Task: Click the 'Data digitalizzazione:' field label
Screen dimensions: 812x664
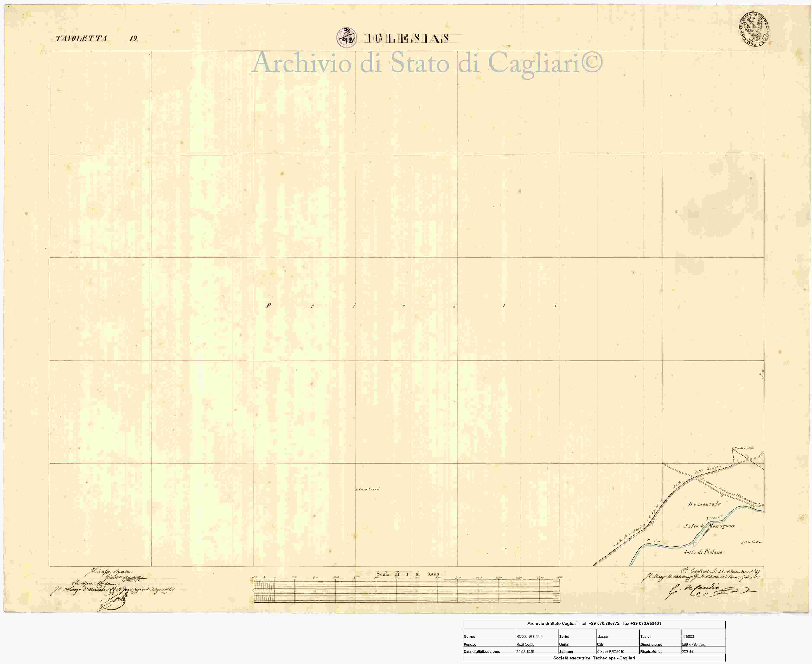Action: 482,651
